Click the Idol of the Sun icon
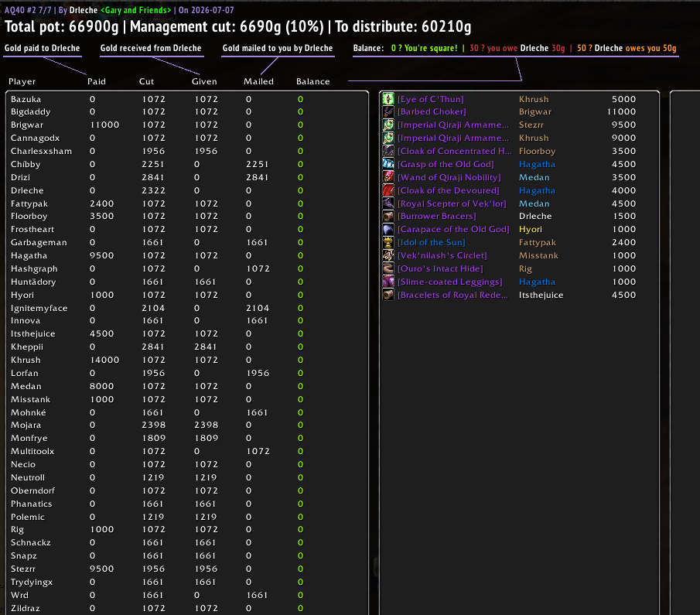Image resolution: width=700 pixels, height=615 pixels. click(x=388, y=242)
